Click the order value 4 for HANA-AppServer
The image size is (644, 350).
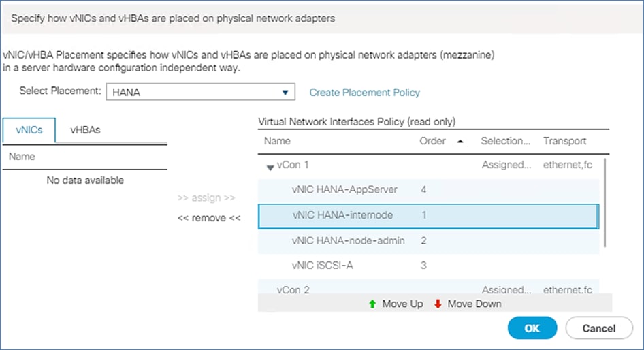click(423, 189)
